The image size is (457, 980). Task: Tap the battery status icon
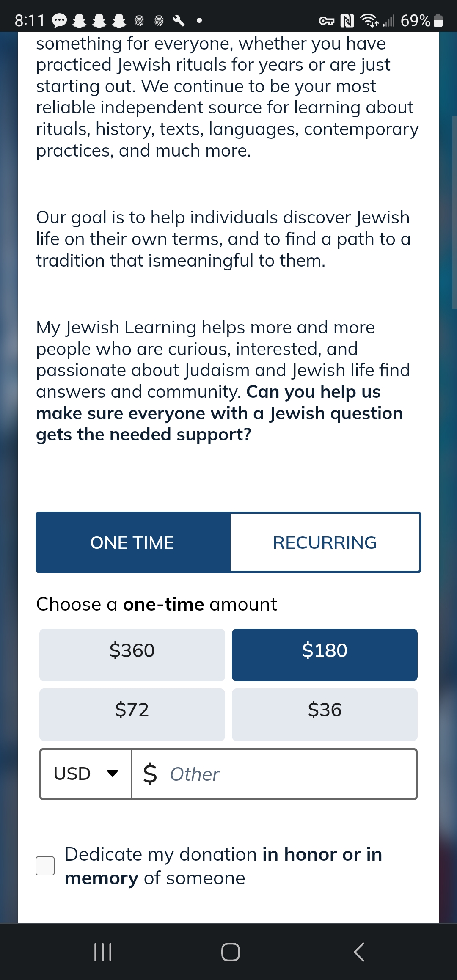pos(438,20)
